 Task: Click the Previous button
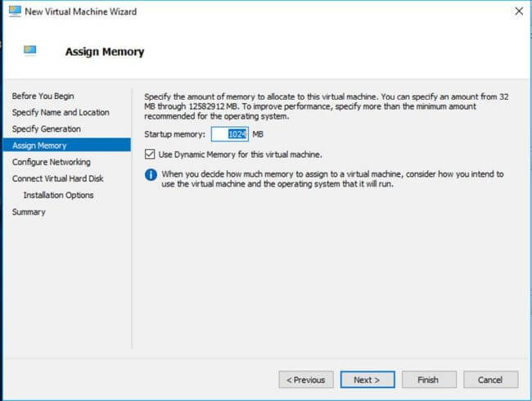point(306,380)
